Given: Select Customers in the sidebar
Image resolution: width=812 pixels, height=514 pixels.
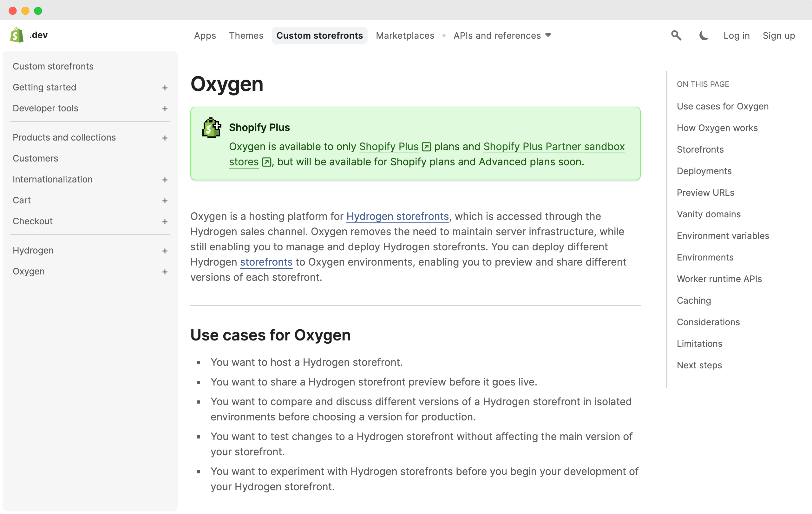Looking at the screenshot, I should pyautogui.click(x=35, y=158).
